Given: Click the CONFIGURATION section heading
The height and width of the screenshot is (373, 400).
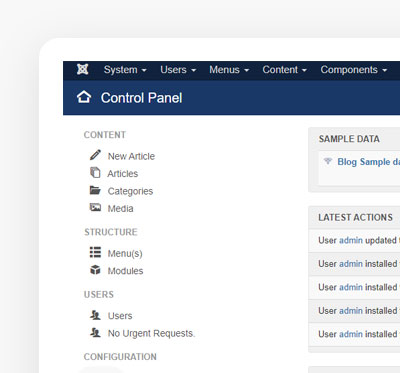Looking at the screenshot, I should click(x=120, y=357).
